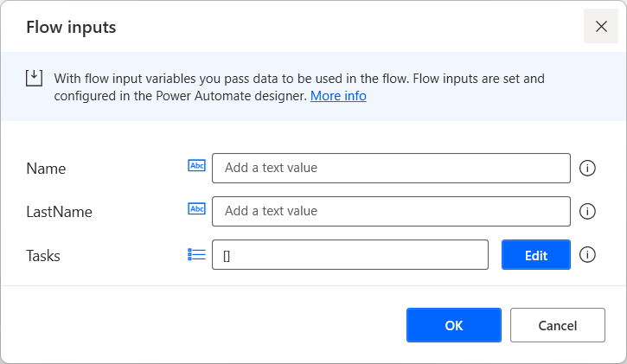627x364 pixels.
Task: Click the Name field label
Action: pos(47,168)
